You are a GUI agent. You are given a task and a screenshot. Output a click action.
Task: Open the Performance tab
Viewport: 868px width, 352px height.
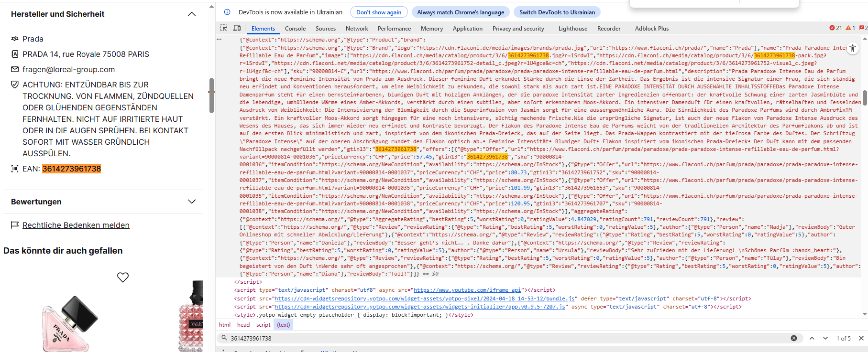click(394, 29)
